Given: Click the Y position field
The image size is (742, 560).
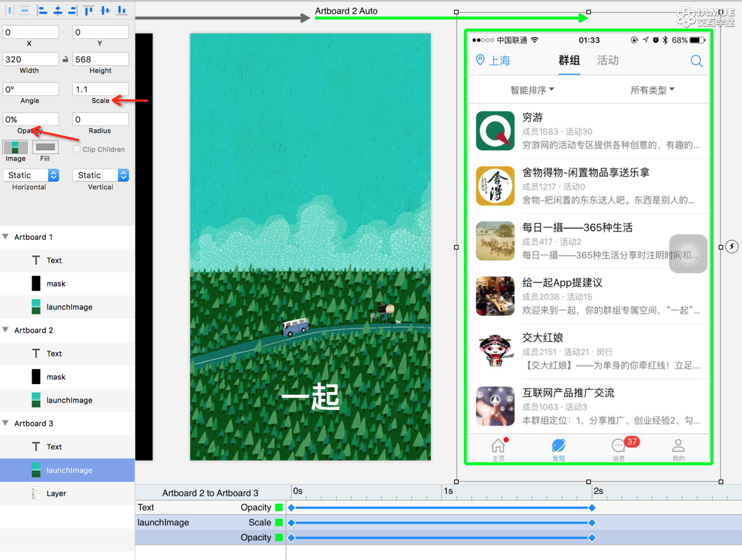Looking at the screenshot, I should coord(101,32).
